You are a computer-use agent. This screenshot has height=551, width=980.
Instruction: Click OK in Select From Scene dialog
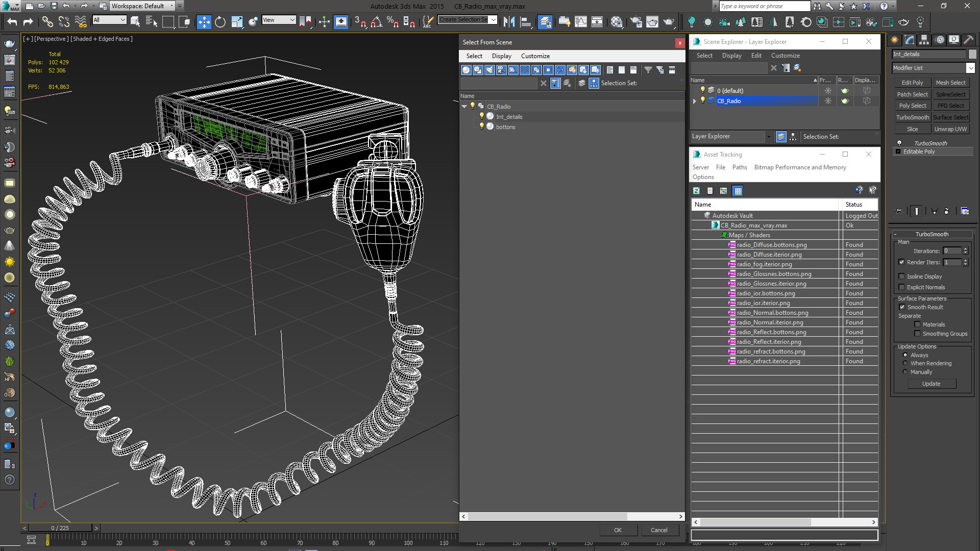tap(618, 530)
